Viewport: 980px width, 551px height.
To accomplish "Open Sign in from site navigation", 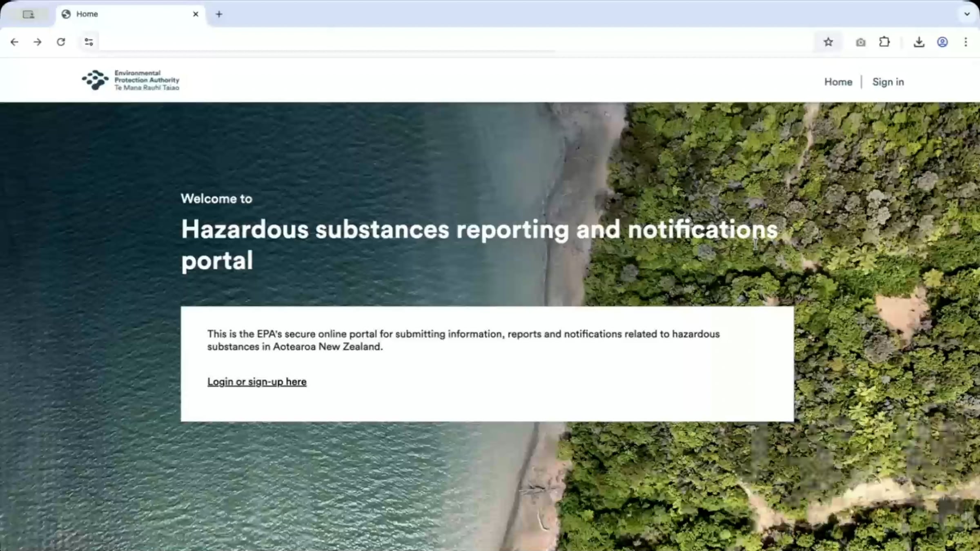I will [888, 82].
